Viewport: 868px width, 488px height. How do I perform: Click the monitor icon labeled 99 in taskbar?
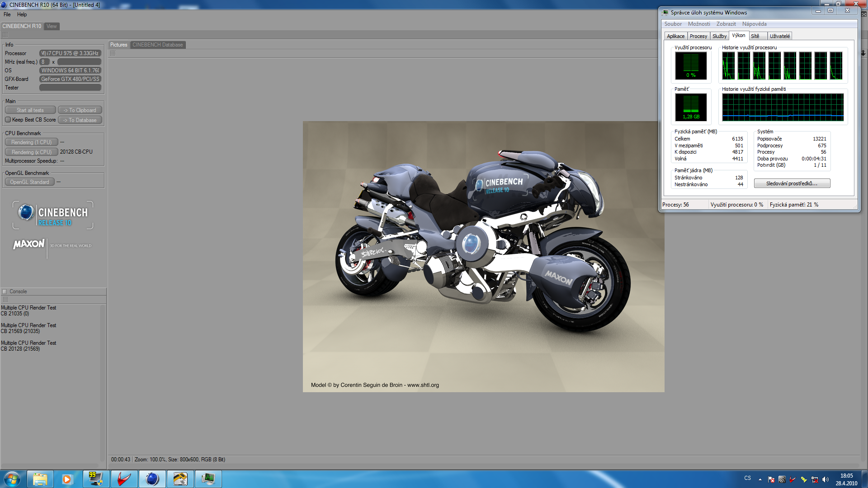pyautogui.click(x=96, y=479)
